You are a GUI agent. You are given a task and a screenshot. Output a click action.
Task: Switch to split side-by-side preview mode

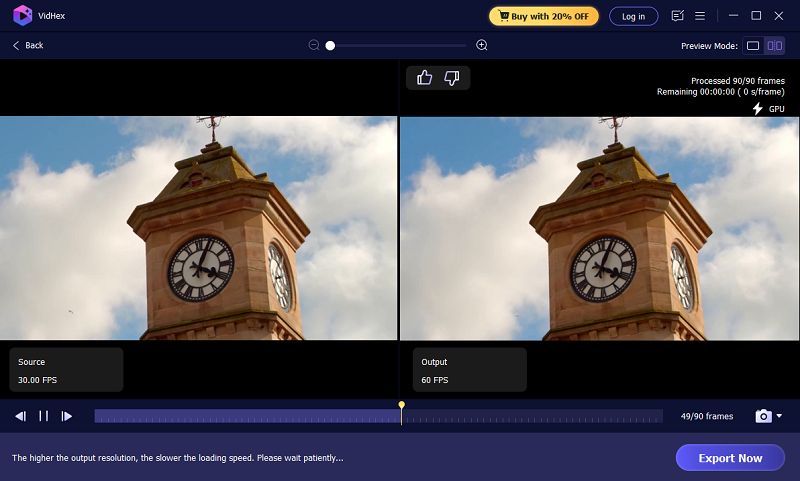[x=775, y=46]
